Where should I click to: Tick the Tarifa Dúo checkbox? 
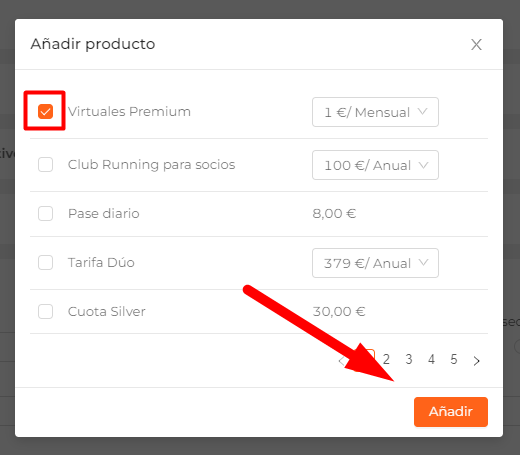coord(45,262)
